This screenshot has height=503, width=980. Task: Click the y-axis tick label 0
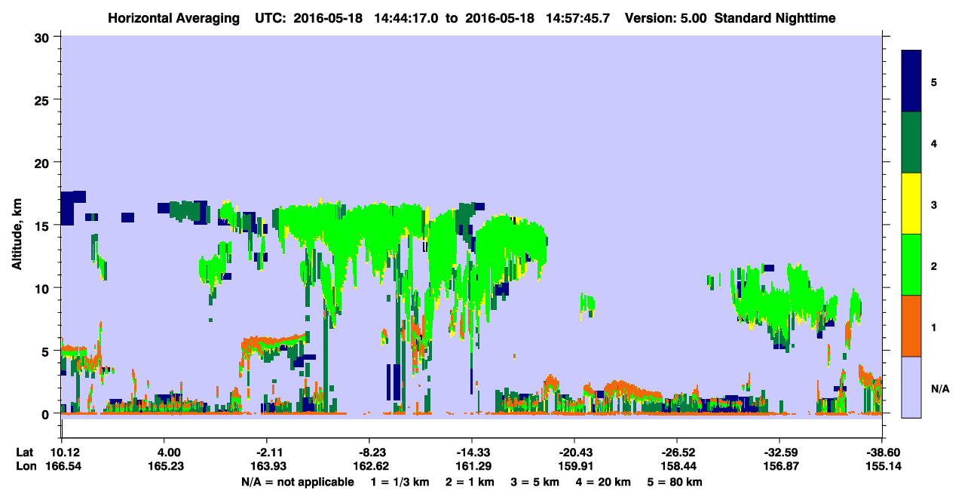47,413
